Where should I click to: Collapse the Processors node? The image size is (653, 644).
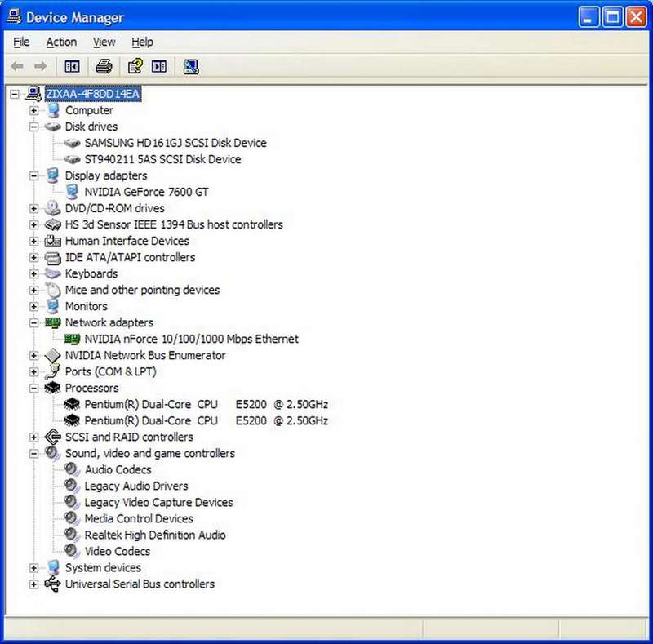(x=33, y=389)
